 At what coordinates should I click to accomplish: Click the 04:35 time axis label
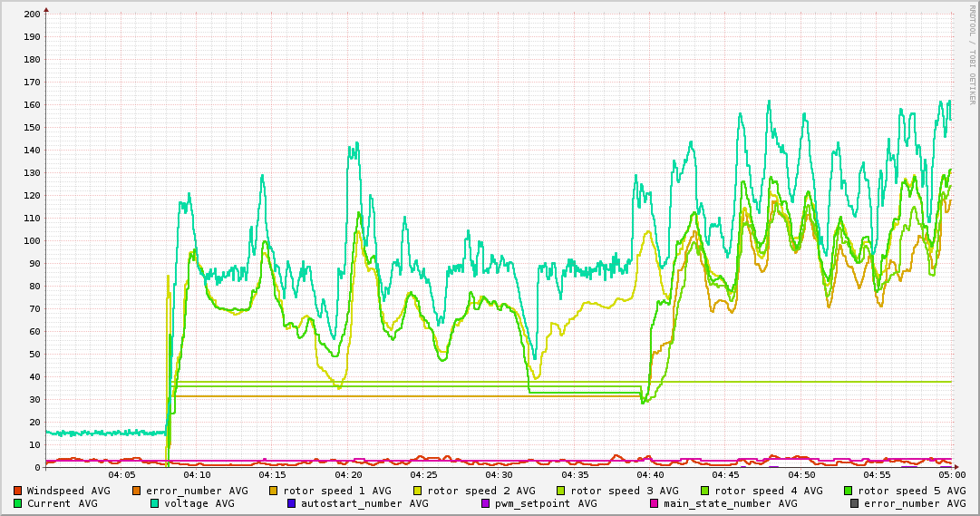575,476
